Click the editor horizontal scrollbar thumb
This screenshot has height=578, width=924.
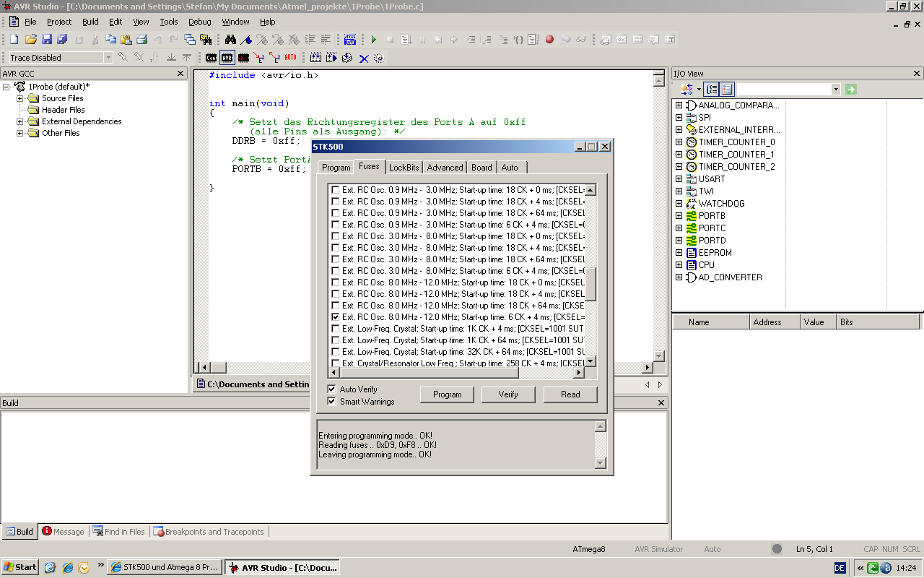pyautogui.click(x=218, y=368)
